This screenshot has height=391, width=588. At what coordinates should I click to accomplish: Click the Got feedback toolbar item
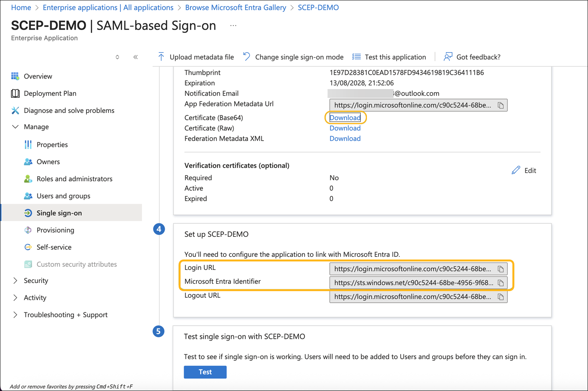472,57
